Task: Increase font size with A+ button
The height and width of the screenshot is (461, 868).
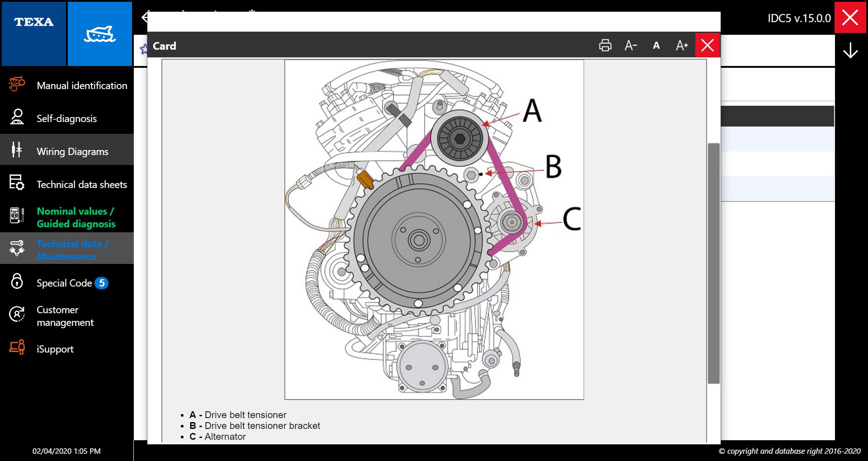Action: click(682, 46)
